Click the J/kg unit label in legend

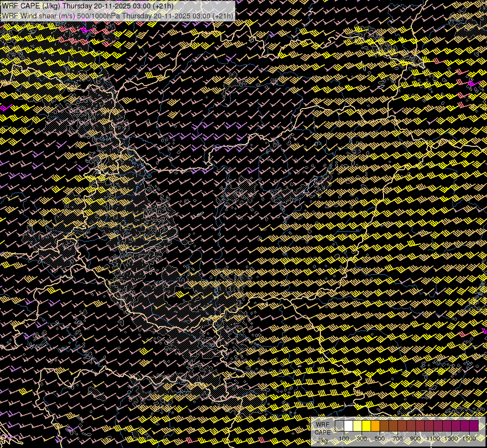321,441
